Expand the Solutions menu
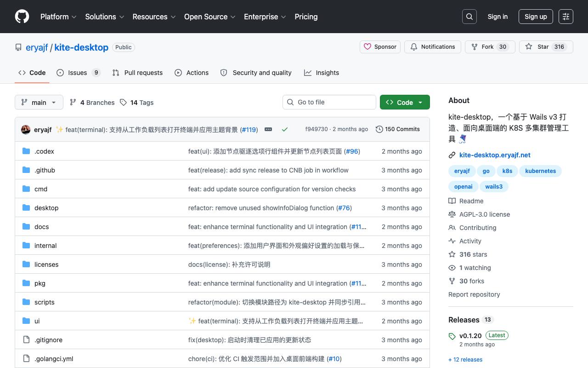This screenshot has width=588, height=368. 105,17
